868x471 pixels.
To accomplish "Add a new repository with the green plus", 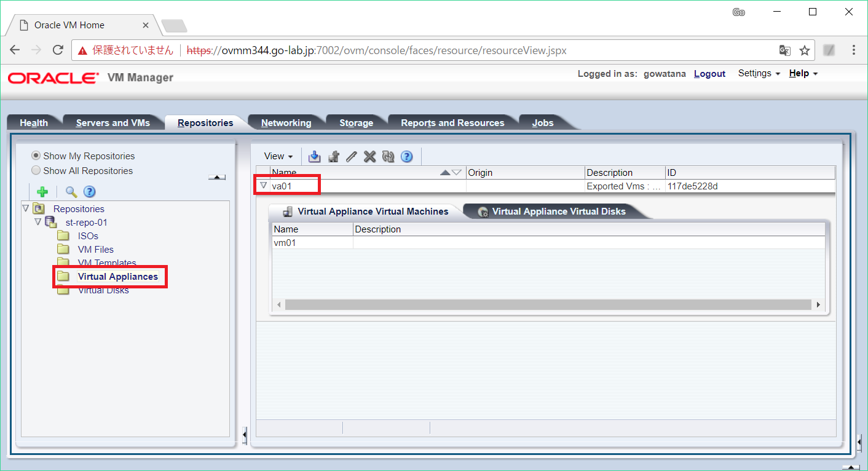I will pos(42,191).
